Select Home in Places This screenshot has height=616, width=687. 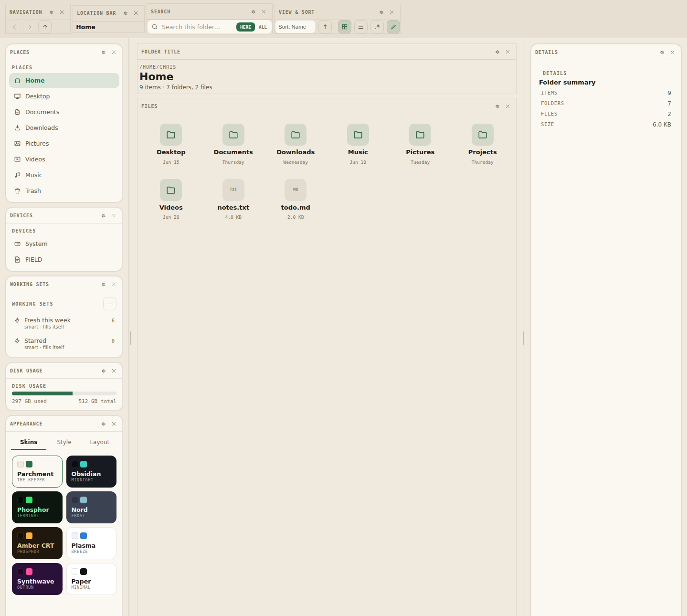(x=64, y=81)
